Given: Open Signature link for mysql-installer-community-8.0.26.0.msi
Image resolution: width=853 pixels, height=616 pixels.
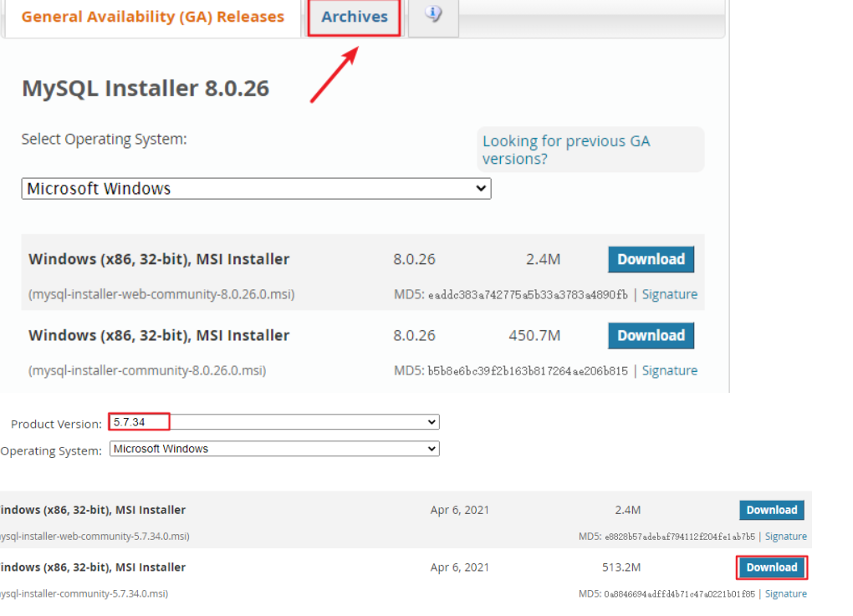Looking at the screenshot, I should [670, 370].
